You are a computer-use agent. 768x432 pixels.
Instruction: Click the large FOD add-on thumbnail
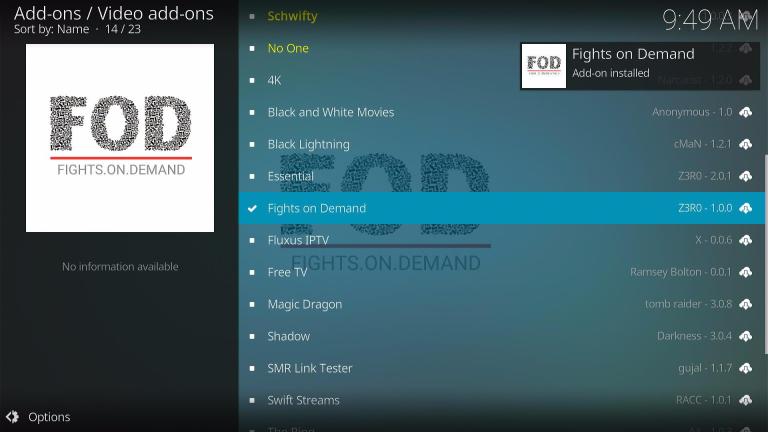(x=120, y=138)
